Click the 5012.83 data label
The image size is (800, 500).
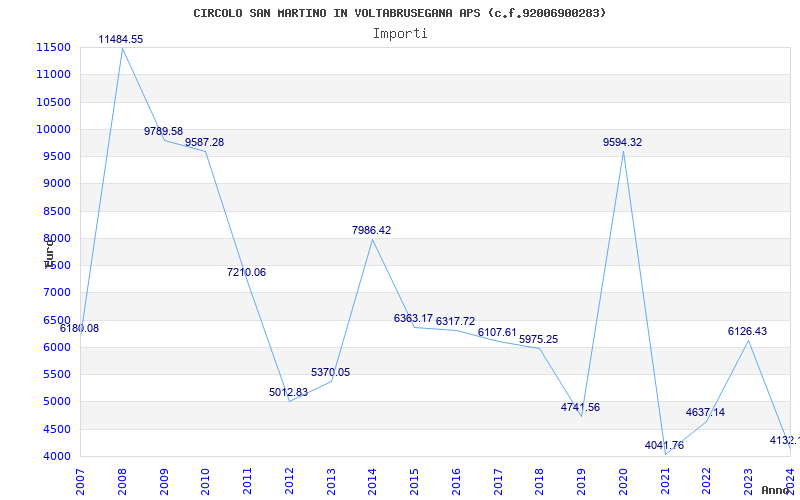[x=289, y=392]
